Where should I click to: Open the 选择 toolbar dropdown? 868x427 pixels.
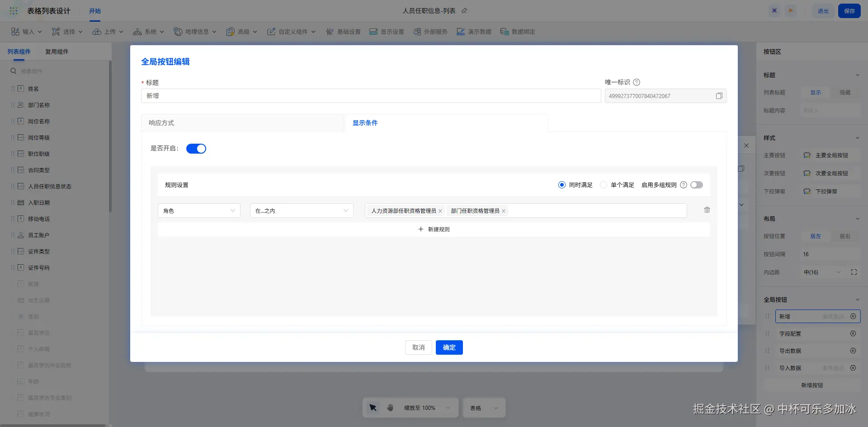[x=67, y=32]
